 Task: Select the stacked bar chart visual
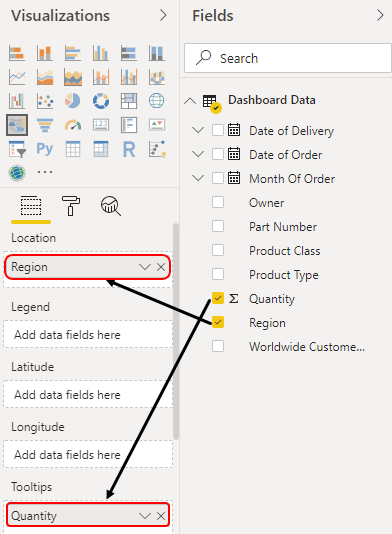click(17, 53)
